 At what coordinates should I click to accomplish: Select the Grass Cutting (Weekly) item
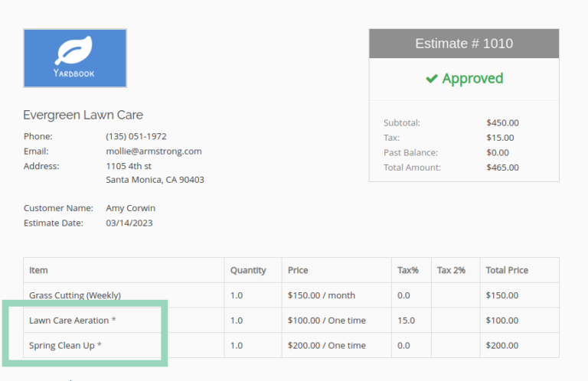pyautogui.click(x=75, y=295)
